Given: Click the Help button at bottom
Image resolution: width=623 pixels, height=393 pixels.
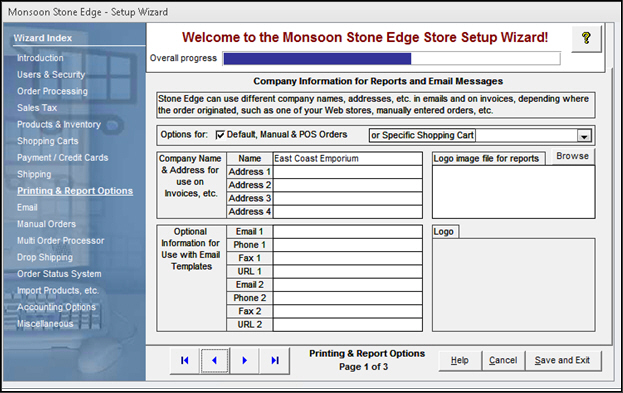Looking at the screenshot, I should 460,360.
